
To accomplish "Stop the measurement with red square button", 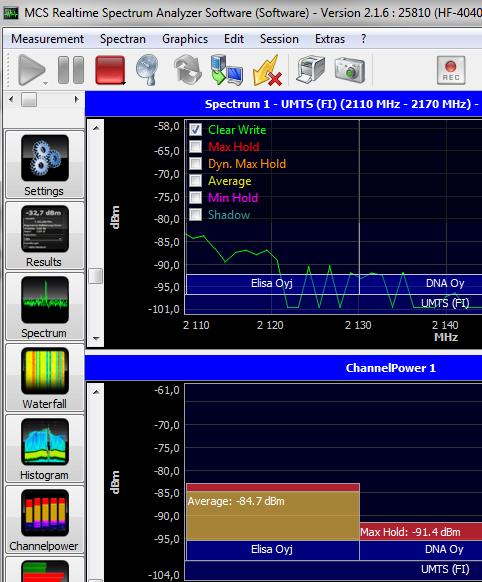I will coord(110,70).
